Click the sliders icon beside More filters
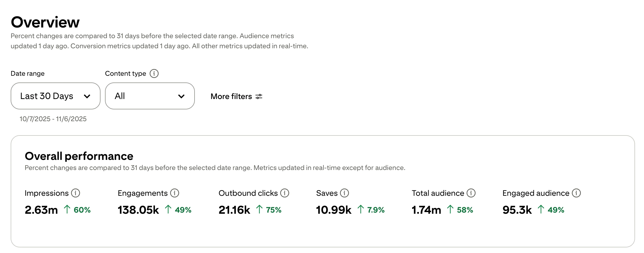The width and height of the screenshot is (644, 253). click(x=259, y=96)
